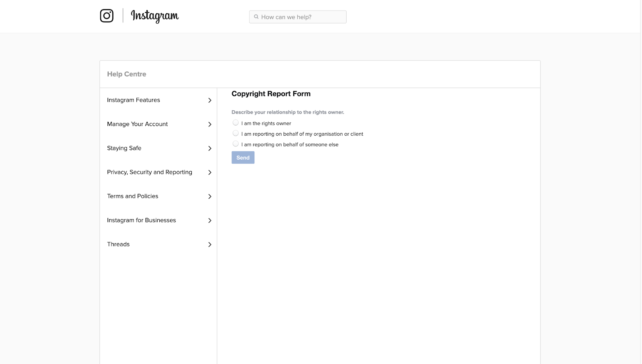Image resolution: width=642 pixels, height=364 pixels.
Task: Open the Threads help section
Action: 118,244
